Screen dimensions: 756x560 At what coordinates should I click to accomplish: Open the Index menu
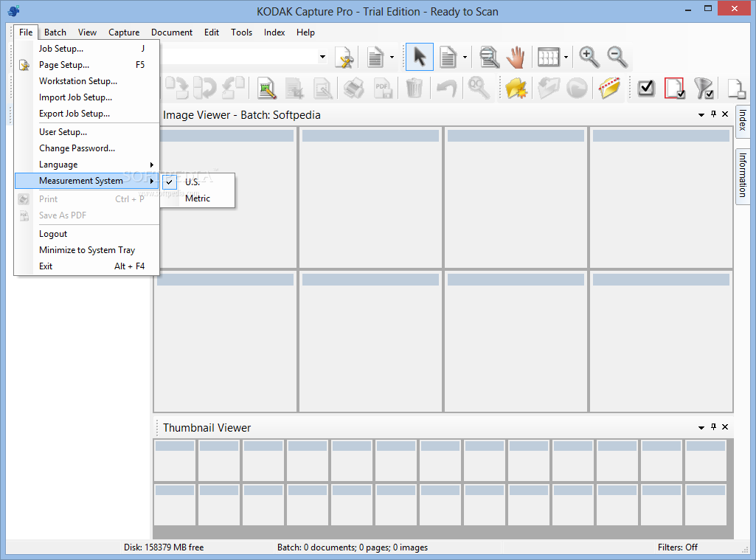pyautogui.click(x=274, y=32)
